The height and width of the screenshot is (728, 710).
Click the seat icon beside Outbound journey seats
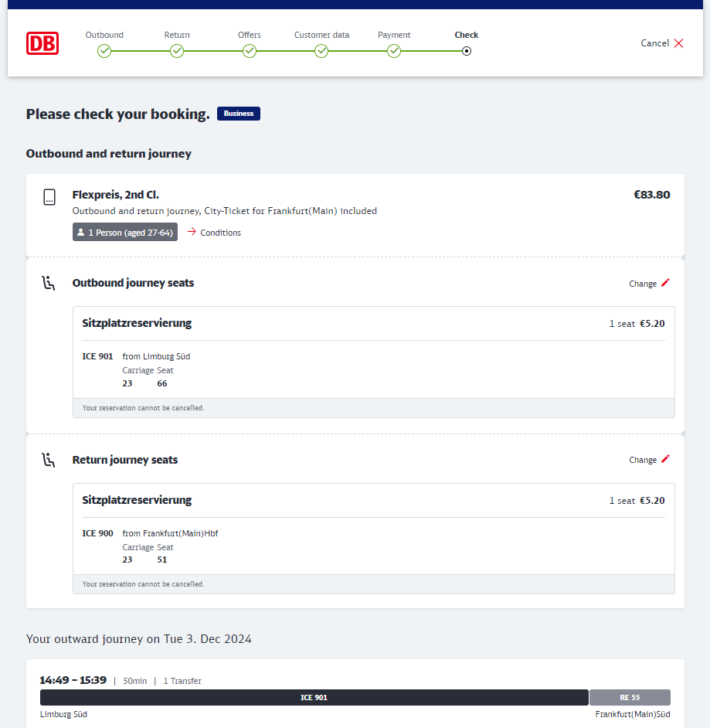point(48,283)
